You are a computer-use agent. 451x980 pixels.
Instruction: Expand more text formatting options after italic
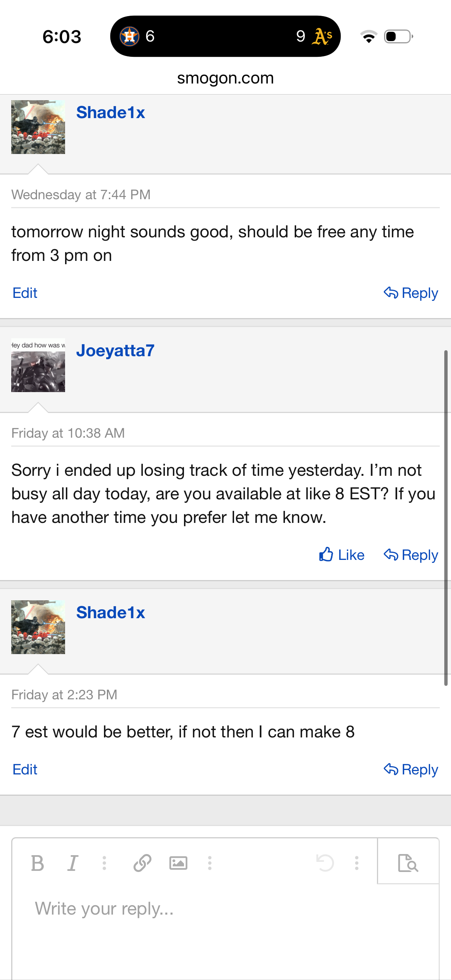[104, 863]
